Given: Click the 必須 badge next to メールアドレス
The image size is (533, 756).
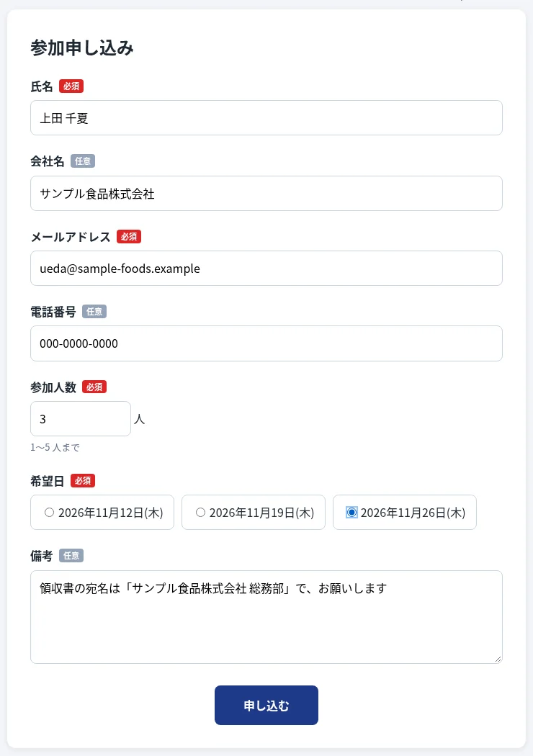Looking at the screenshot, I should [129, 237].
